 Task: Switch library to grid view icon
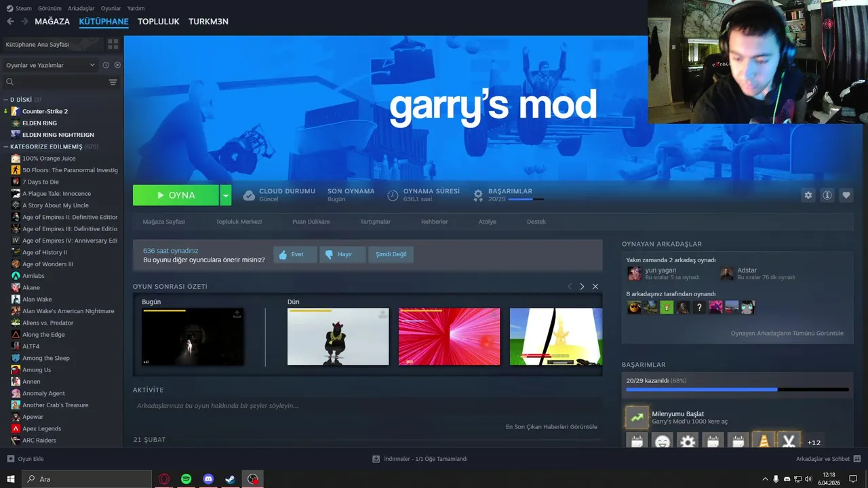[x=113, y=44]
